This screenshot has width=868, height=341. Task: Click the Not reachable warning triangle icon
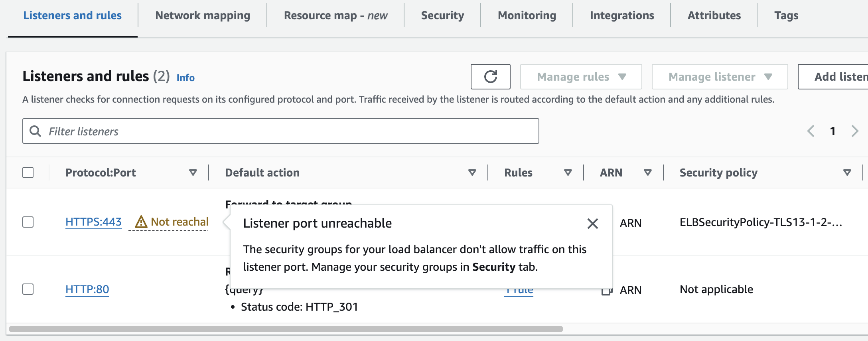tap(141, 222)
